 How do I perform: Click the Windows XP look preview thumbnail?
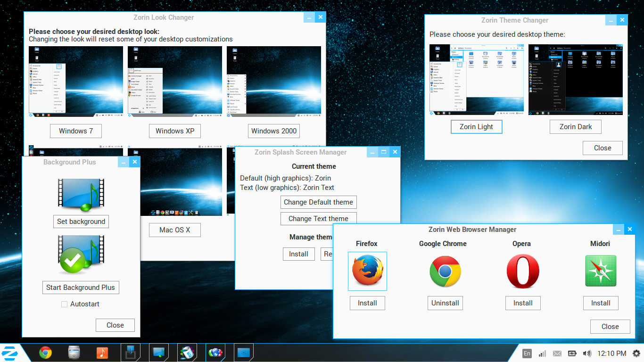pyautogui.click(x=175, y=82)
